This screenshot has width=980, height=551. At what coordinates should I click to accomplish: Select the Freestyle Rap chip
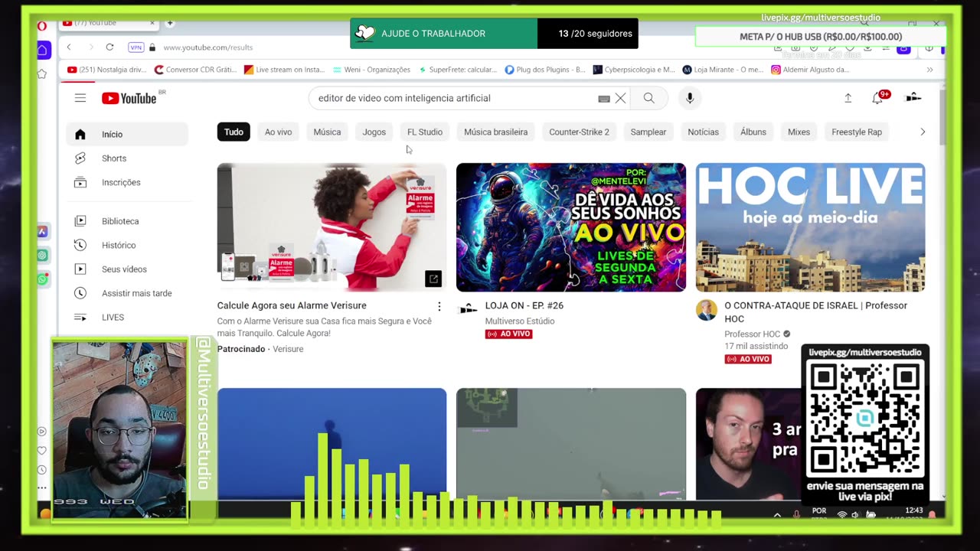857,132
